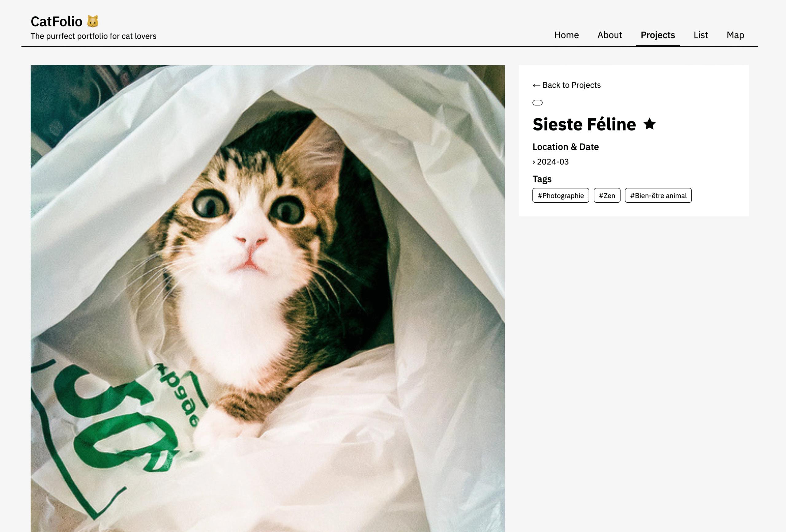
Task: Click the cat photo to view it larger
Action: coord(267,298)
